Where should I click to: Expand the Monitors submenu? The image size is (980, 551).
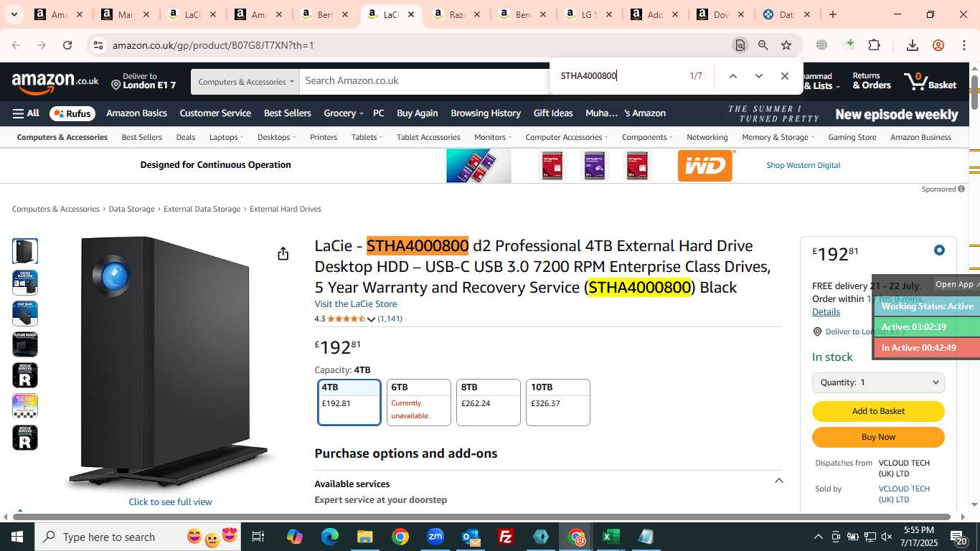pyautogui.click(x=494, y=137)
